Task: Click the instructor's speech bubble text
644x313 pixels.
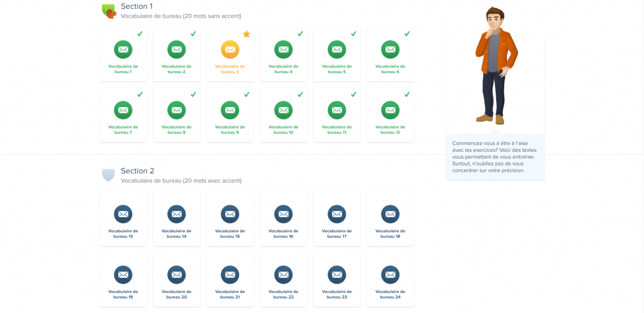Action: click(495, 157)
